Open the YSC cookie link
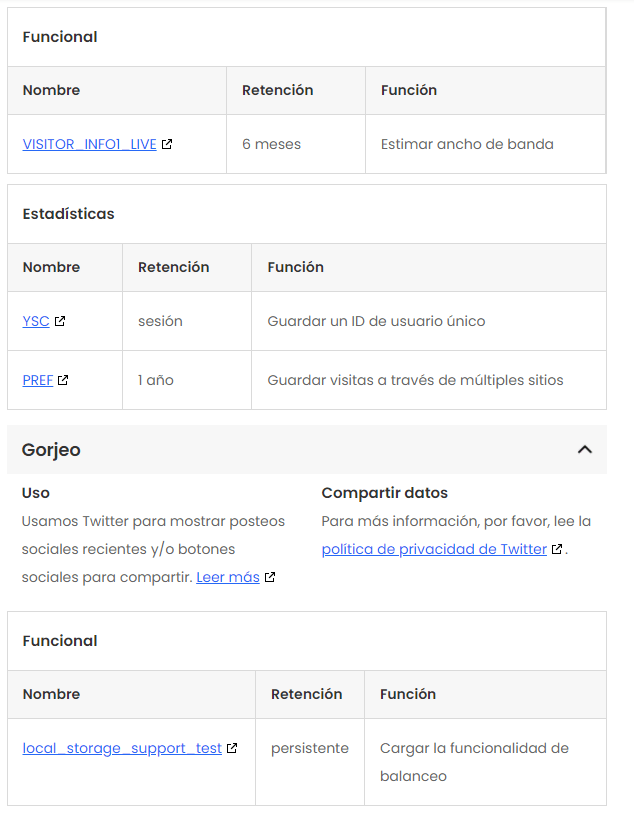The height and width of the screenshot is (814, 634). coord(36,321)
